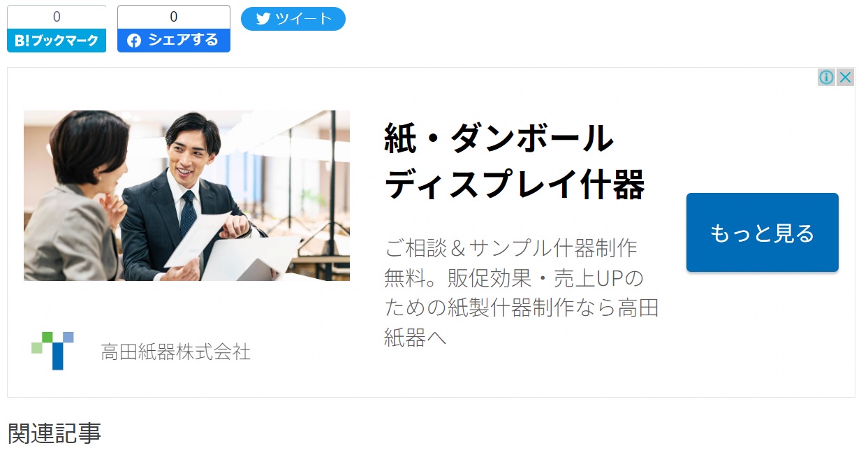868x455 pixels.
Task: Click the 関連記事 section heading
Action: (x=54, y=433)
